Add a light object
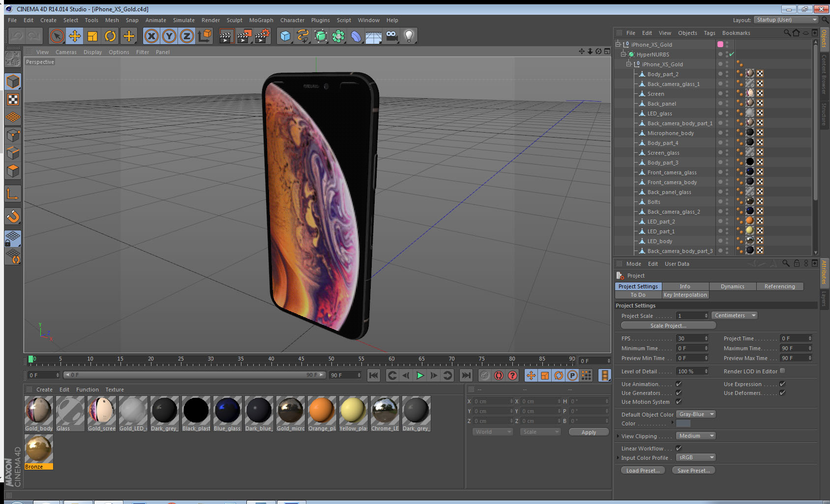This screenshot has width=830, height=504. (x=409, y=36)
